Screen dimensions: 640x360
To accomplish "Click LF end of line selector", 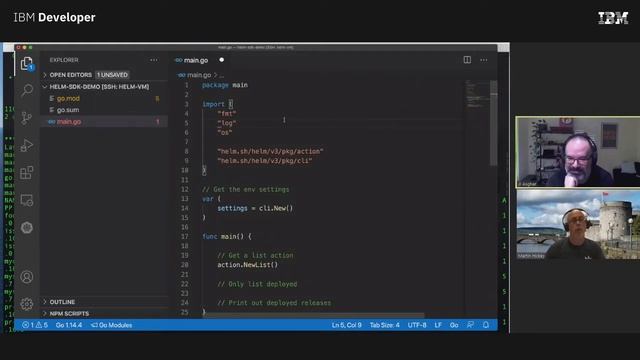I will click(438, 325).
